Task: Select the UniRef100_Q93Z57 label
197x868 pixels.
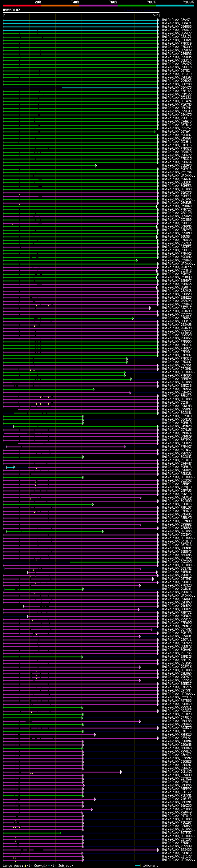Action: pyautogui.click(x=177, y=128)
